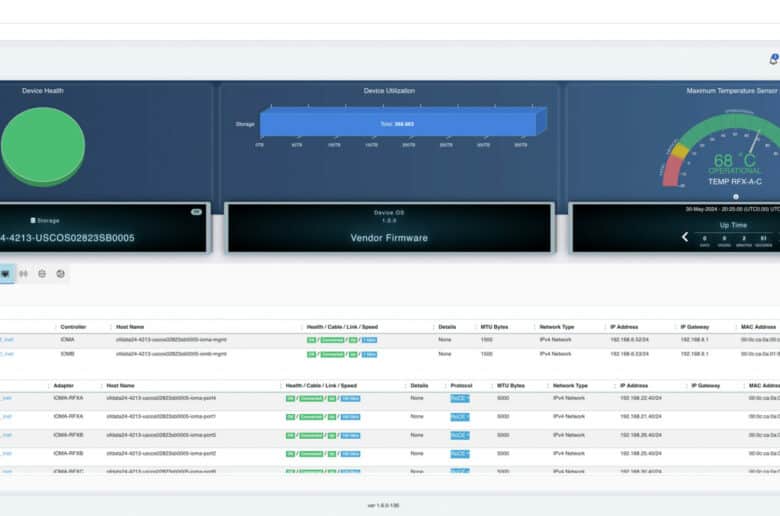Select the iomb-mgmt host name cell
This screenshot has width=780, height=516.
tap(171, 354)
